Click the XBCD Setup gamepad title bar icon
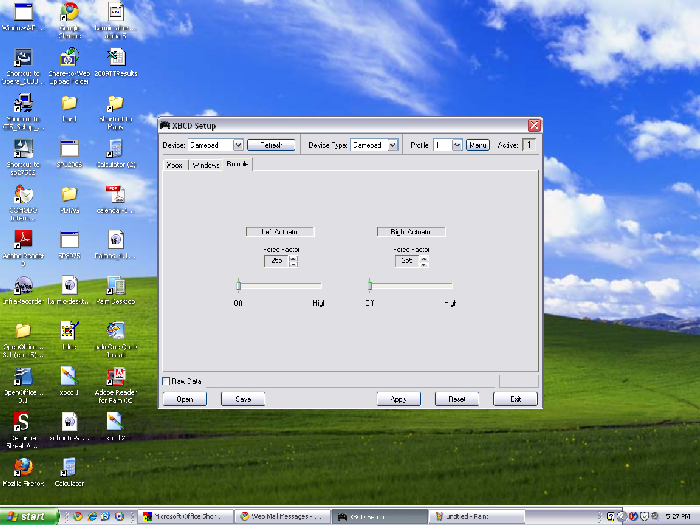 pos(165,126)
